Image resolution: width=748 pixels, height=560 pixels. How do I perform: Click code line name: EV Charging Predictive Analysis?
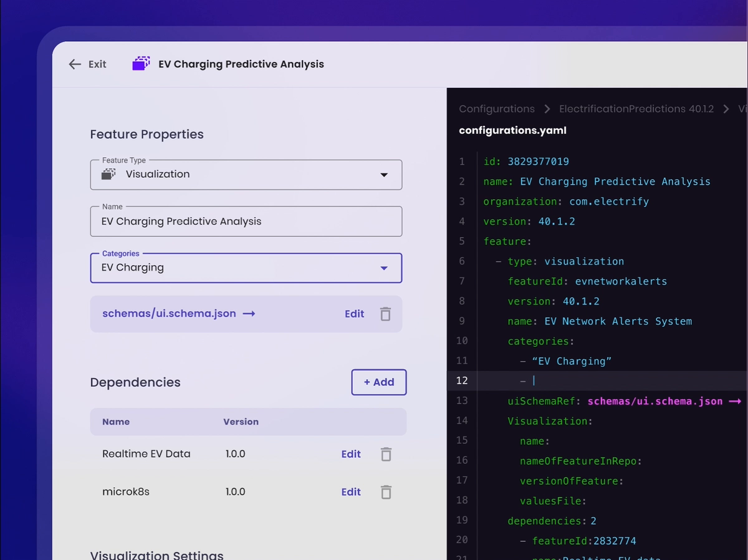(597, 181)
